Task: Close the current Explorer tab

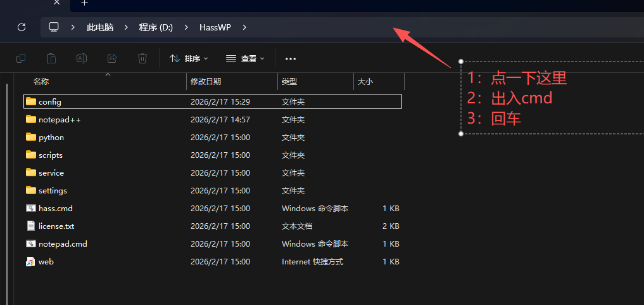Action: point(57,3)
